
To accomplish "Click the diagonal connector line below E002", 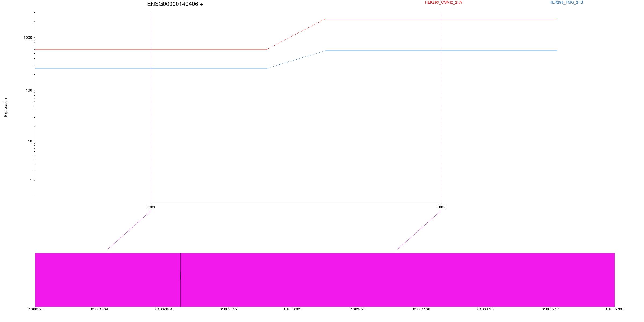I will tap(419, 230).
